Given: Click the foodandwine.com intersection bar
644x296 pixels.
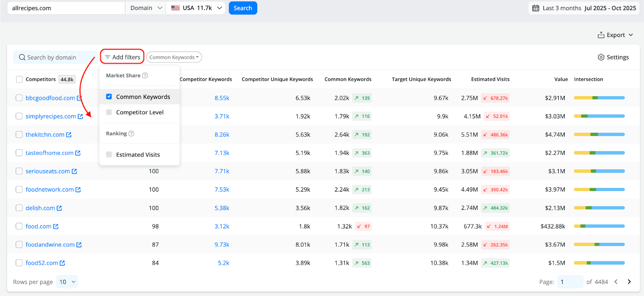Looking at the screenshot, I should 599,245.
